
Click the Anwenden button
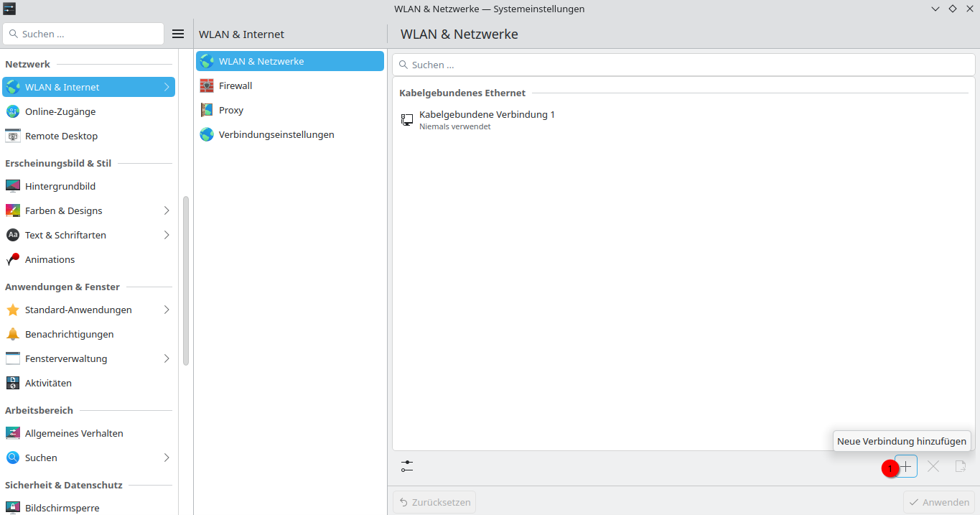[x=939, y=501]
